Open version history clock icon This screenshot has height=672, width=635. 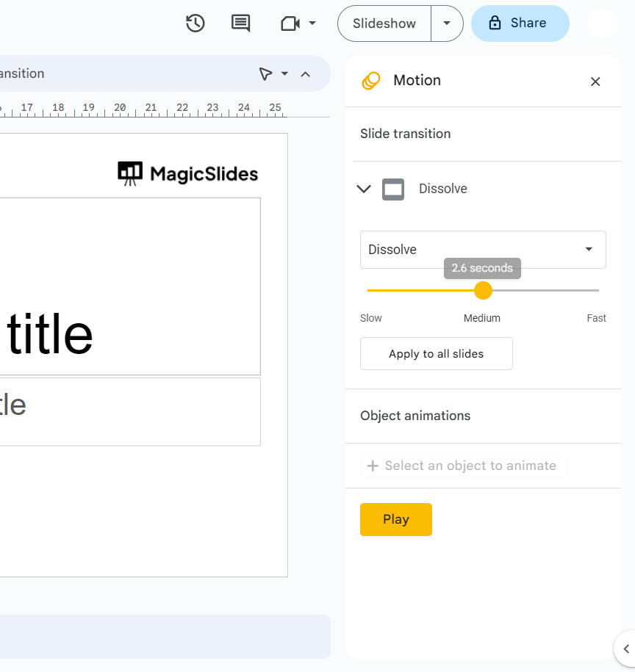point(195,24)
